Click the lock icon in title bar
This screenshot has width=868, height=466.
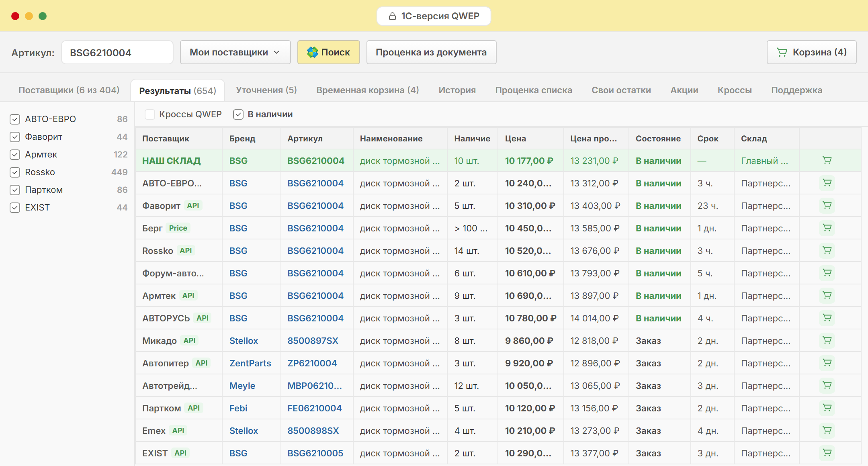point(392,16)
